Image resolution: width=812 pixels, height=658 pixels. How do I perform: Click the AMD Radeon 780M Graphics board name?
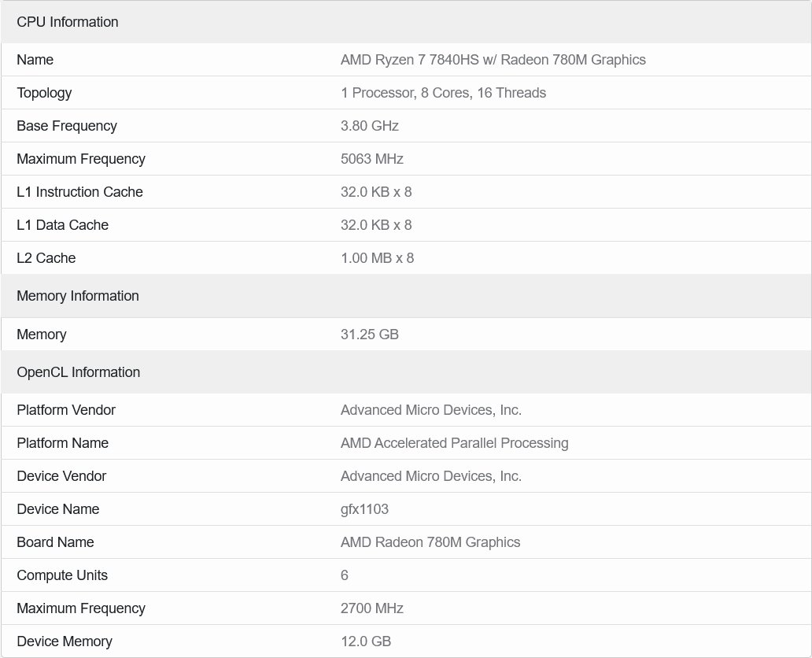430,542
